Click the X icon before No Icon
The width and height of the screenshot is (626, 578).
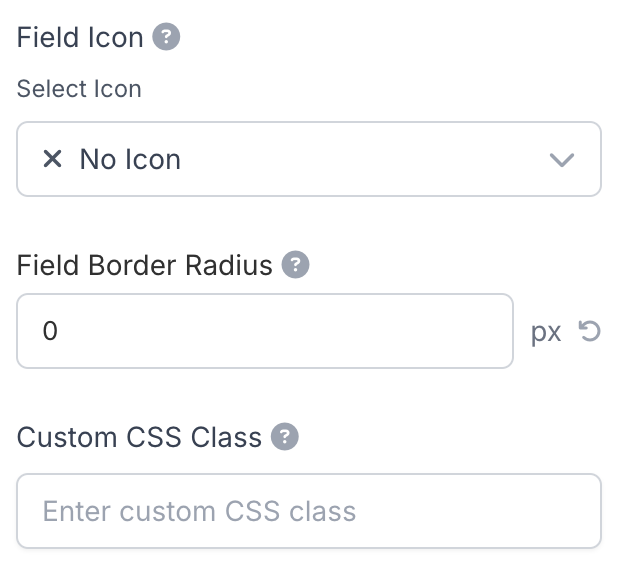(53, 158)
